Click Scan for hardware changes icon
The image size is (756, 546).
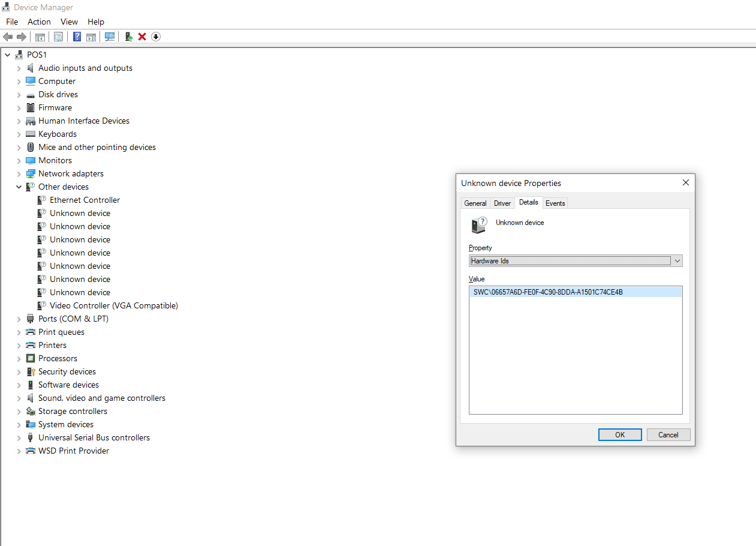(110, 37)
